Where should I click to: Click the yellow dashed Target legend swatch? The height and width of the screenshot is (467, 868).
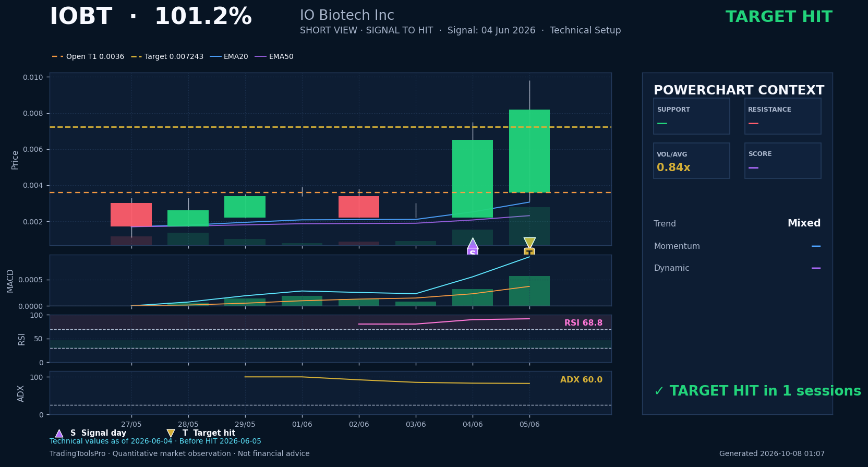pos(136,56)
